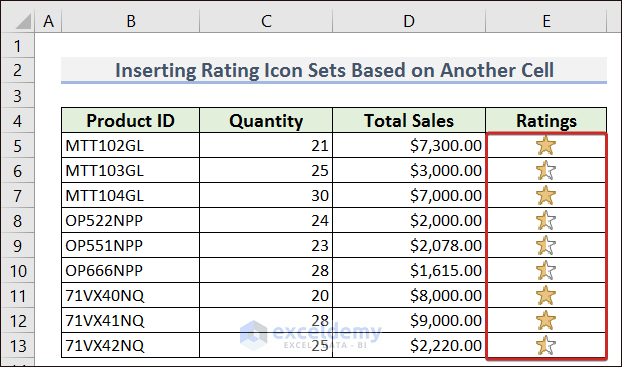622x367 pixels.
Task: Click the Total Sales header cell
Action: pyautogui.click(x=409, y=120)
